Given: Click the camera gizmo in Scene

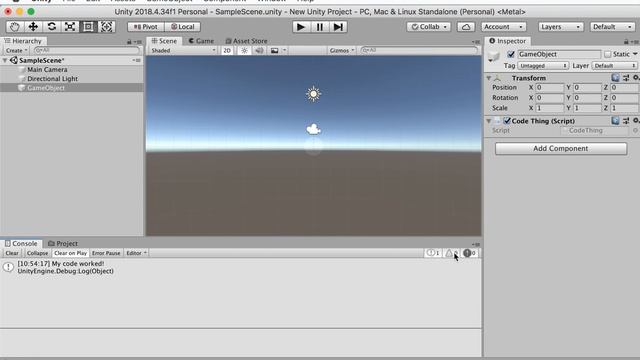Looking at the screenshot, I should click(x=313, y=129).
